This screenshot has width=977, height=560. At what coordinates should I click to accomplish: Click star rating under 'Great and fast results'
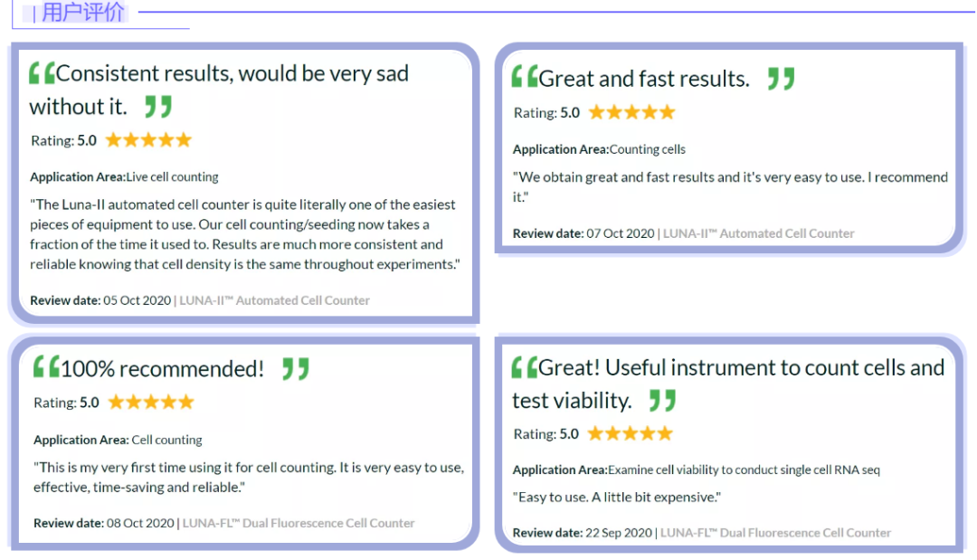[x=631, y=113]
